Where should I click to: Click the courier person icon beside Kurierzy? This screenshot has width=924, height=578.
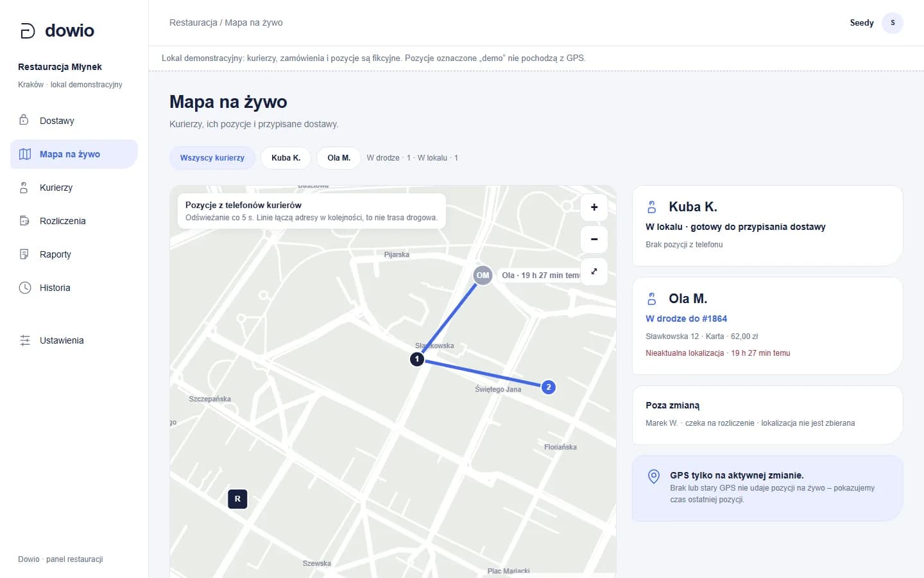[x=24, y=188]
